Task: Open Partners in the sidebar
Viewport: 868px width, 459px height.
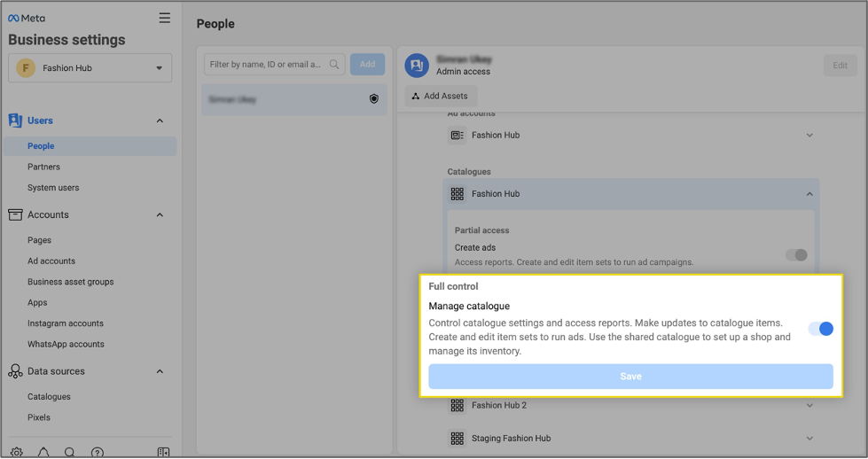Action: click(x=43, y=167)
